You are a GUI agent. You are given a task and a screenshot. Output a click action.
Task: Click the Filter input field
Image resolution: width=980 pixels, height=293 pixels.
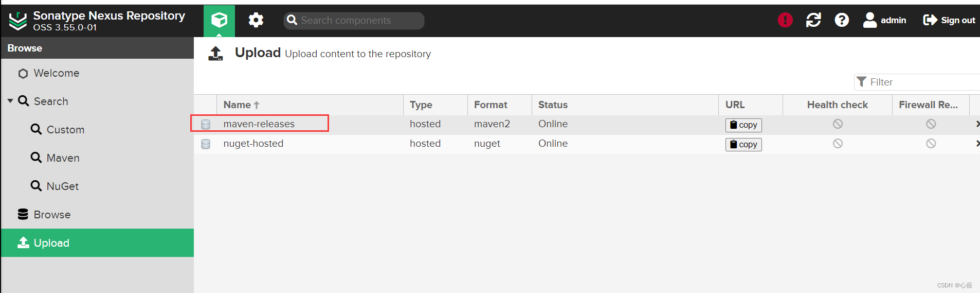(x=917, y=82)
